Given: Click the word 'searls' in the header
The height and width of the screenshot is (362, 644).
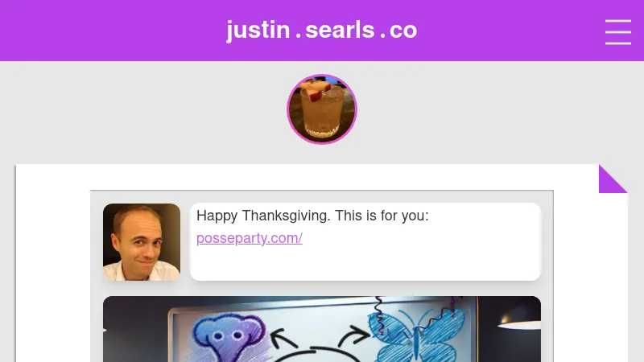Looking at the screenshot, I should pyautogui.click(x=340, y=31).
